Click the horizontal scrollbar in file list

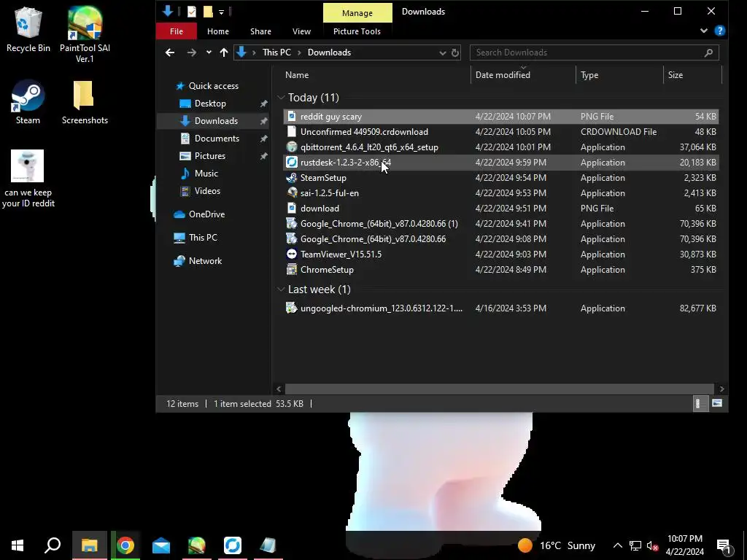point(499,389)
